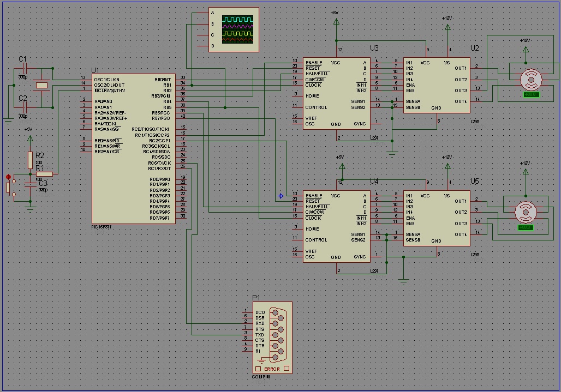
Task: Select the resistor R2 symbol
Action: point(30,160)
